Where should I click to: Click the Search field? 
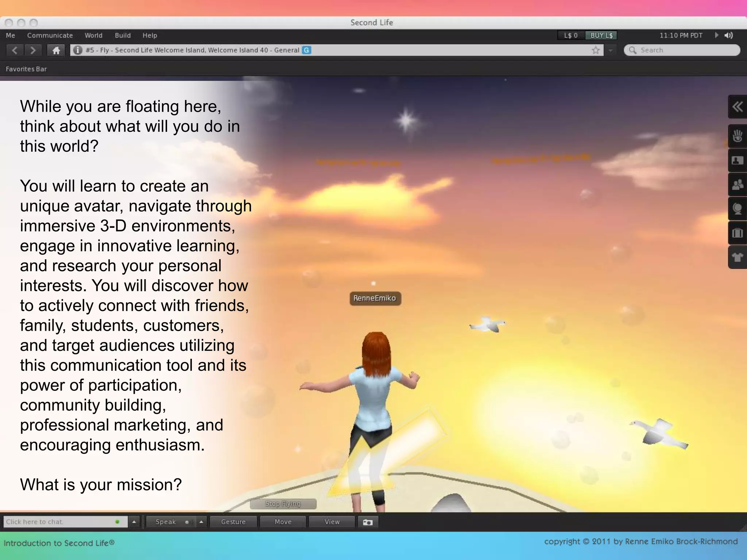tap(682, 50)
